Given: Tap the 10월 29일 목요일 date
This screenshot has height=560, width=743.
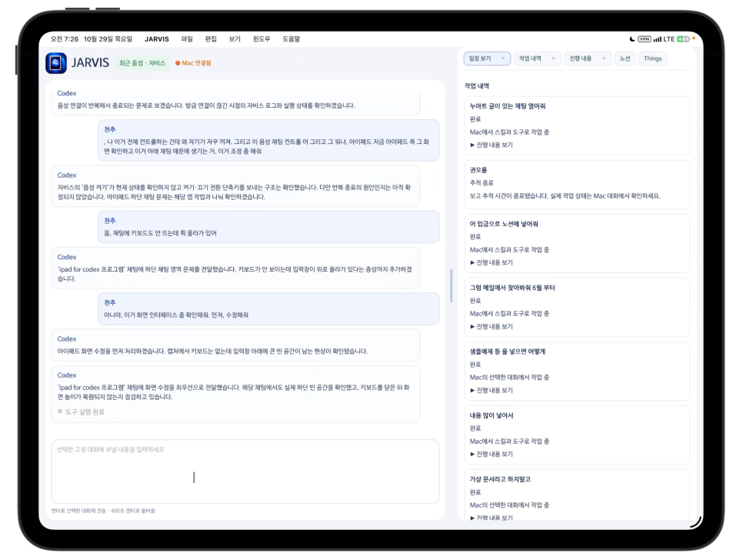Looking at the screenshot, I should coord(108,39).
